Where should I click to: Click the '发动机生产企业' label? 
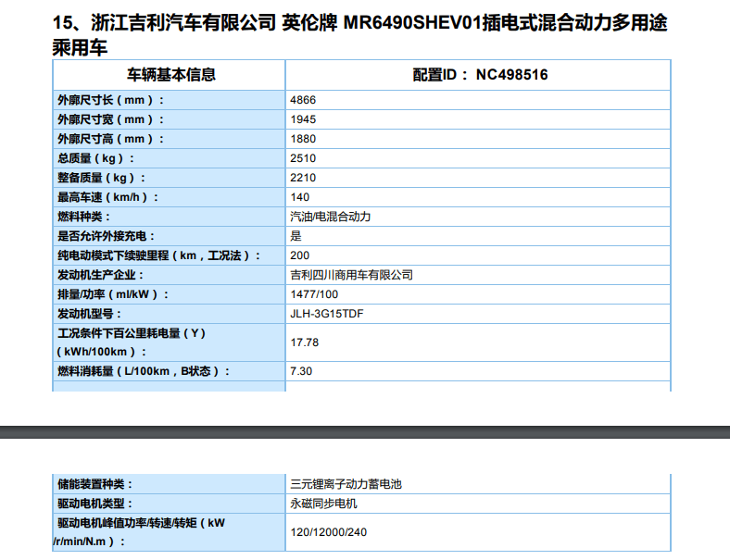(x=100, y=275)
